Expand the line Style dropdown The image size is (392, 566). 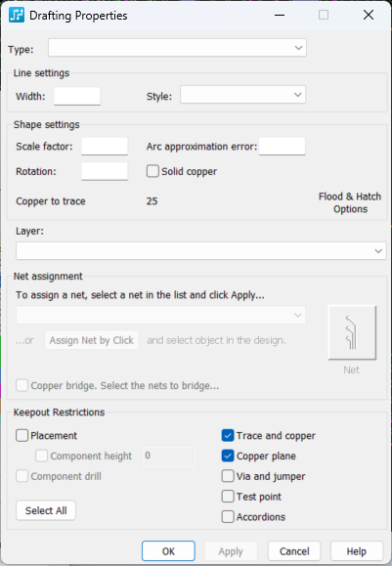coord(243,95)
